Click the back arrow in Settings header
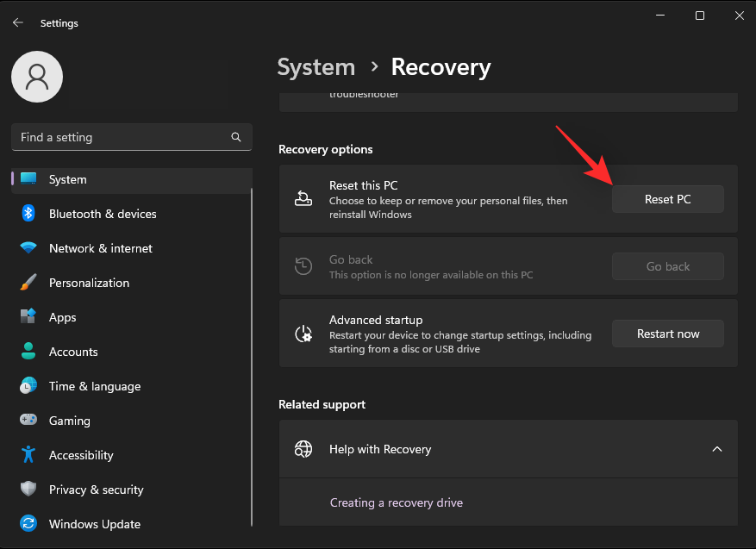Screen dimensions: 756x549 tap(18, 22)
